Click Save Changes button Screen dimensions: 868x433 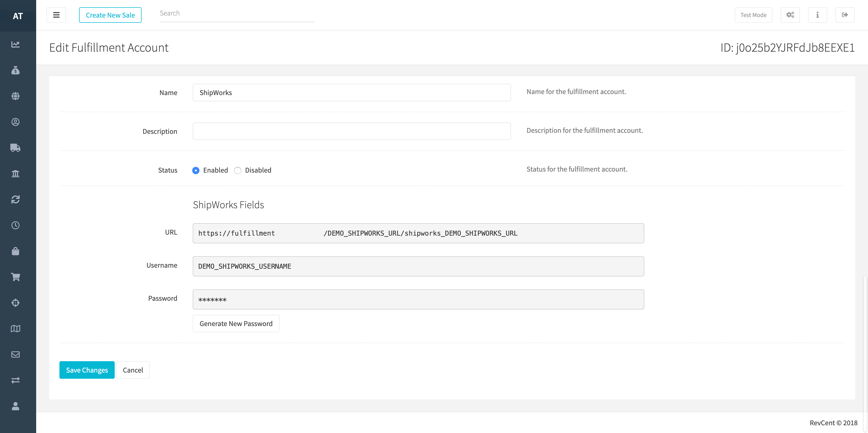[x=87, y=370]
